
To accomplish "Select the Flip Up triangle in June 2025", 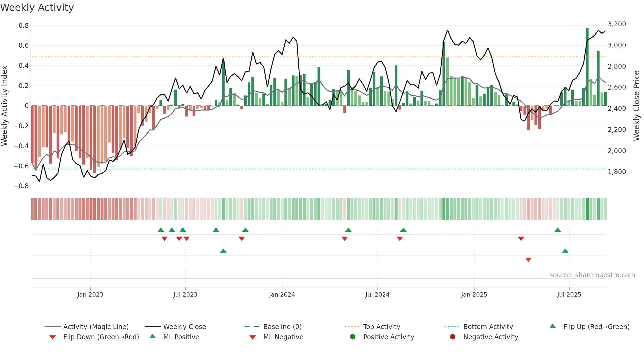I will tap(558, 230).
